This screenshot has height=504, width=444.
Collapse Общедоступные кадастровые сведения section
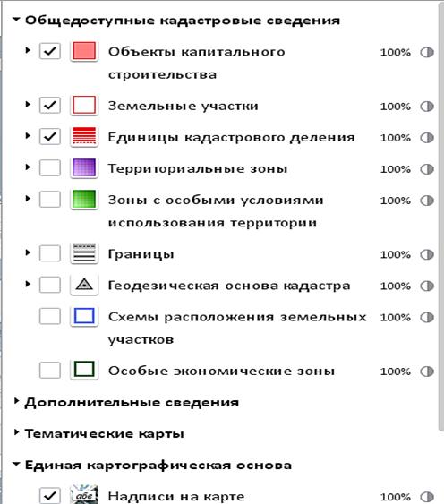pyautogui.click(x=16, y=20)
